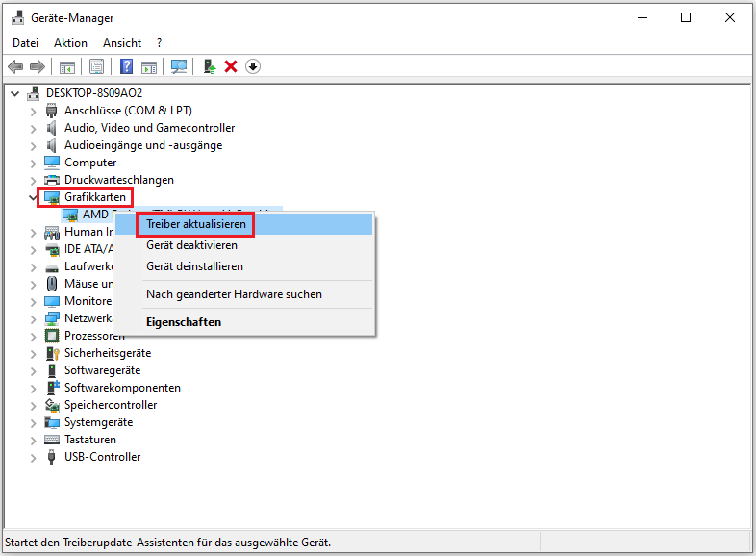Screen dimensions: 756x556
Task: Click the USB-Controller plug icon
Action: [52, 457]
